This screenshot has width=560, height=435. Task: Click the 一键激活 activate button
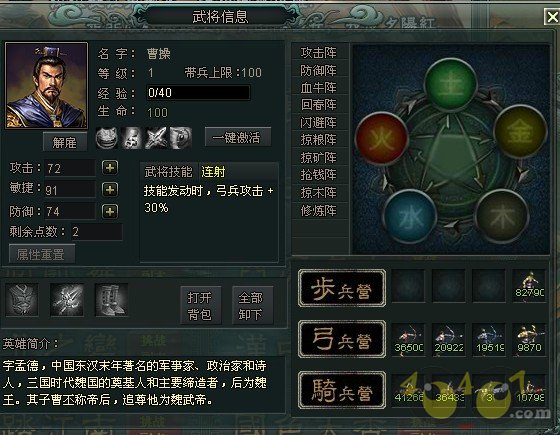click(238, 137)
